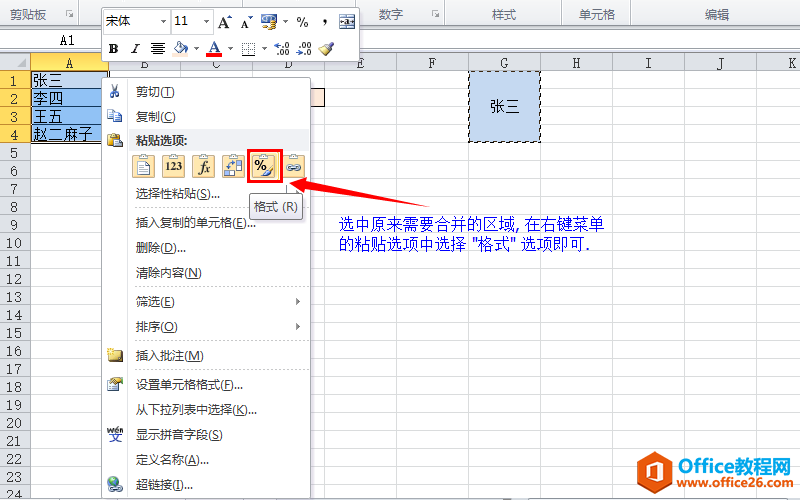Viewport: 800px width, 500px height.
Task: Select 剪切(T) from context menu
Action: (206, 92)
